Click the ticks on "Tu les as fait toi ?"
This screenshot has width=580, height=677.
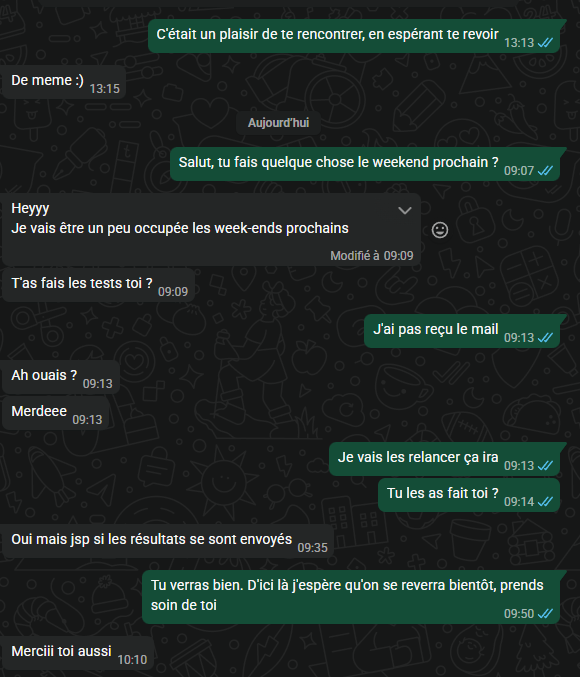[x=545, y=502]
